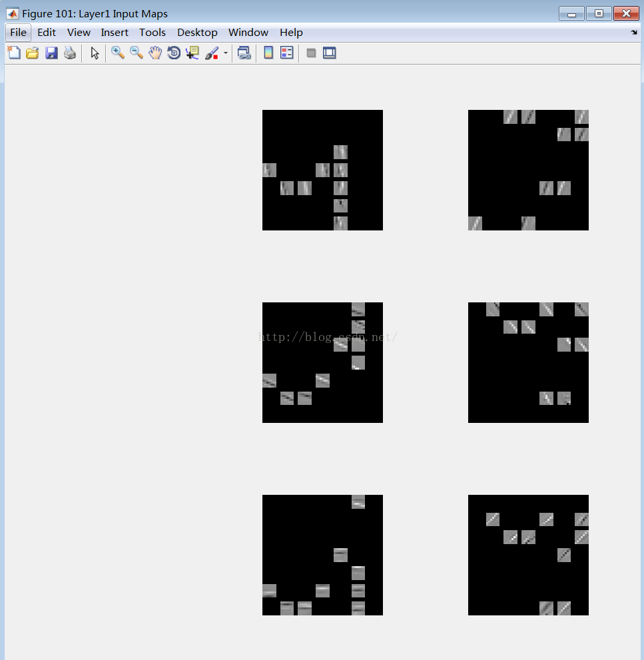Save the figure with the floppy icon
This screenshot has height=660, width=644.
coord(51,53)
